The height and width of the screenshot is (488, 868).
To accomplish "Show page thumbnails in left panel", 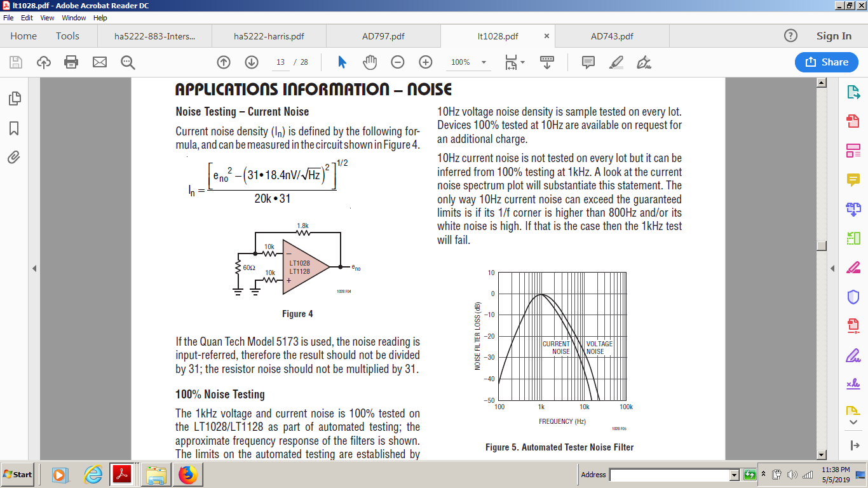I will point(14,98).
